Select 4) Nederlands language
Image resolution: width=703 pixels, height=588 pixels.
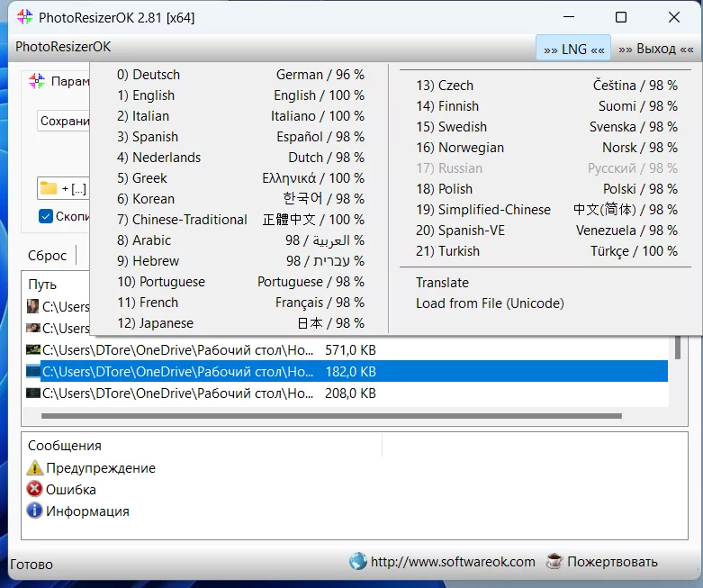(x=240, y=158)
